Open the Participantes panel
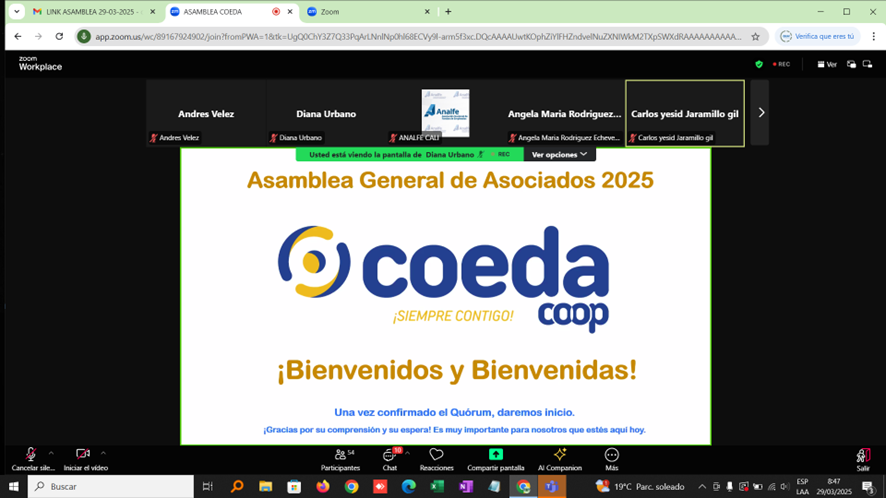Screen dimensions: 886x498 (340, 455)
